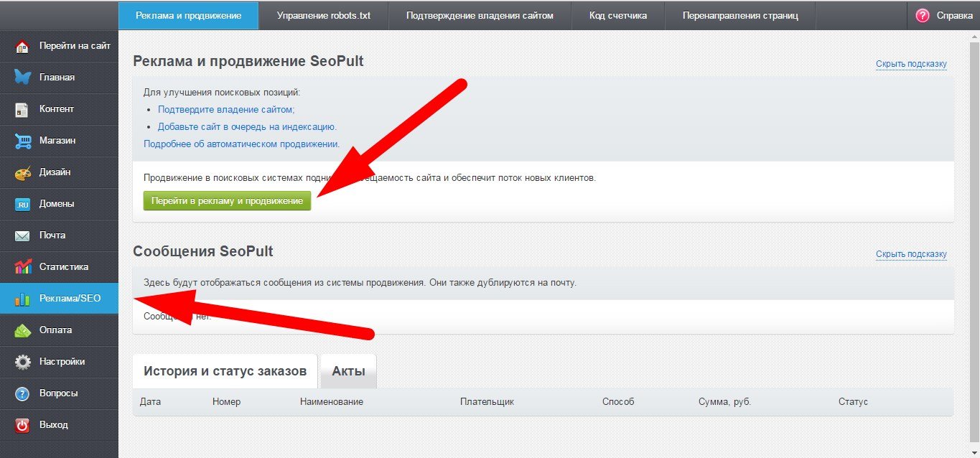This screenshot has width=980, height=458.
Task: Click the green Оплата money icon
Action: 23,330
